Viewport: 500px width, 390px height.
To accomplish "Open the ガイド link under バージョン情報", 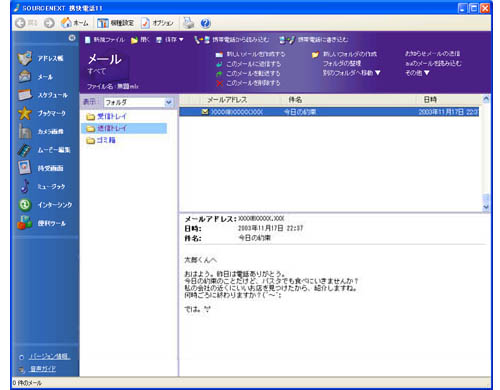I will pyautogui.click(x=43, y=369).
